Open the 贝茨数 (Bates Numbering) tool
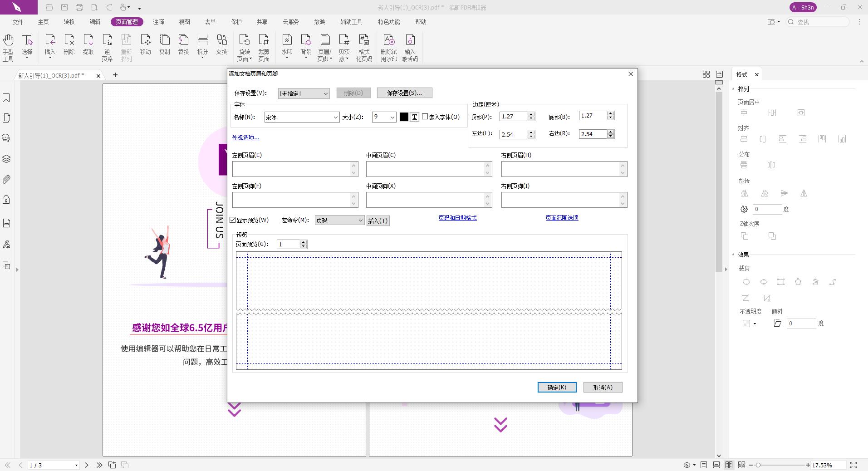 344,45
